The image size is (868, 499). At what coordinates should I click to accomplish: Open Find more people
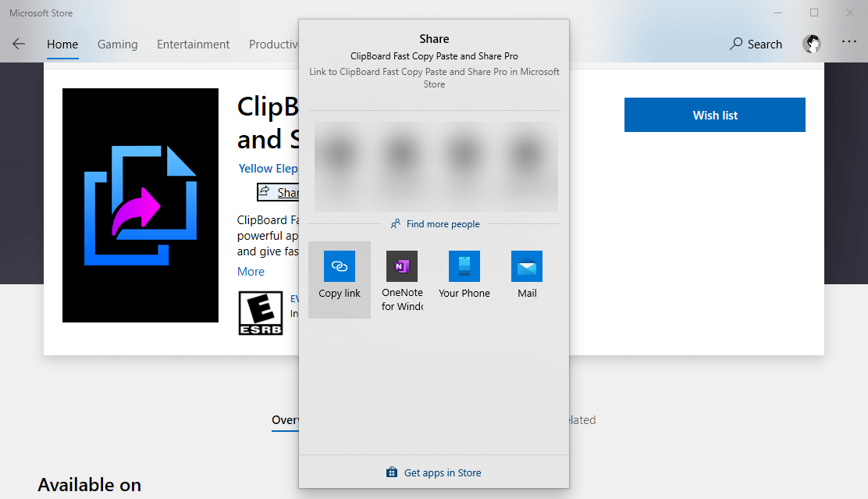[x=435, y=224]
